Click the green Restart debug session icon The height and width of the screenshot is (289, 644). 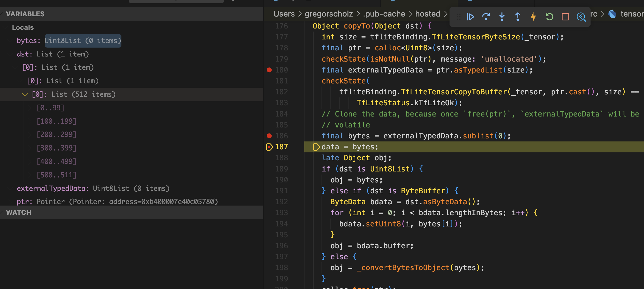[x=549, y=17]
